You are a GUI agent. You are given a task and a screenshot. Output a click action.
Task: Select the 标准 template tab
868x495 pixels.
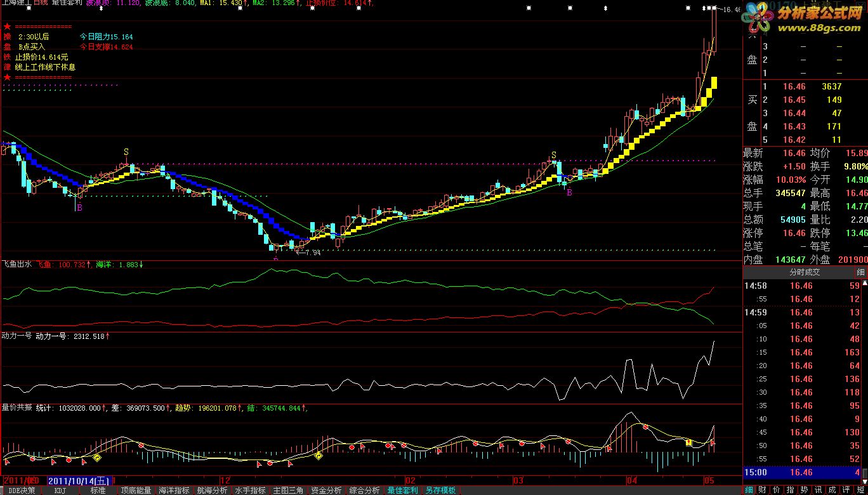coord(98,491)
